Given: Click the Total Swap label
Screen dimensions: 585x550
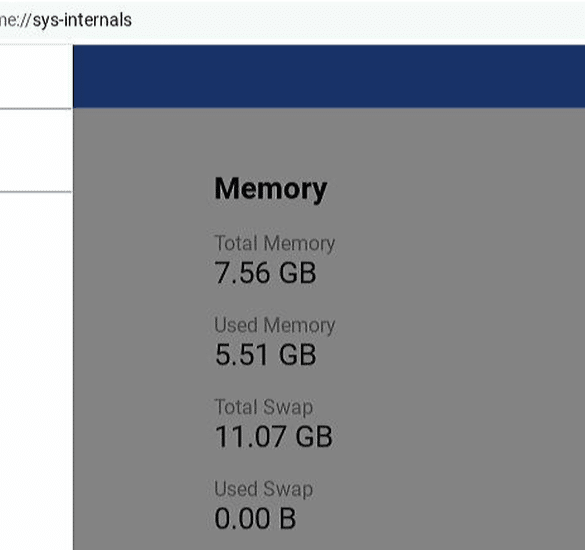Looking at the screenshot, I should coord(263,407).
